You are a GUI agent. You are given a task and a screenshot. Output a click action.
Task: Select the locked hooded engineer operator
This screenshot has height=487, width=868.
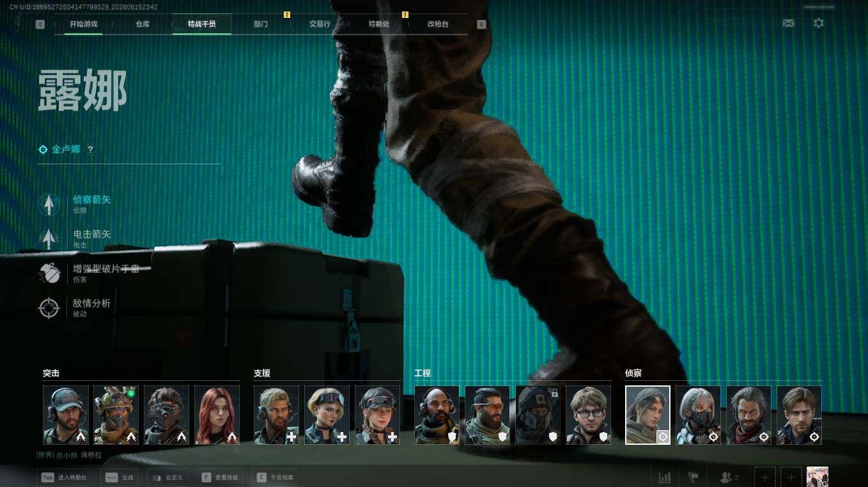click(x=538, y=415)
